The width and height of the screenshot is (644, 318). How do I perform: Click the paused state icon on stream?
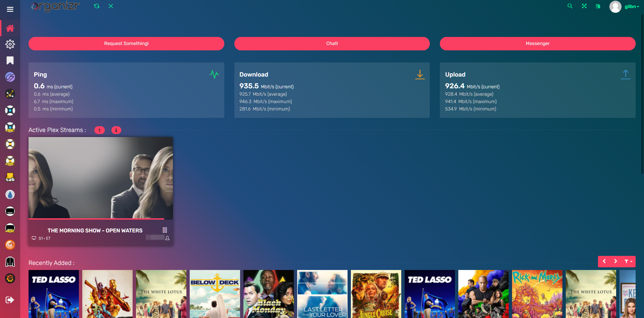(165, 230)
